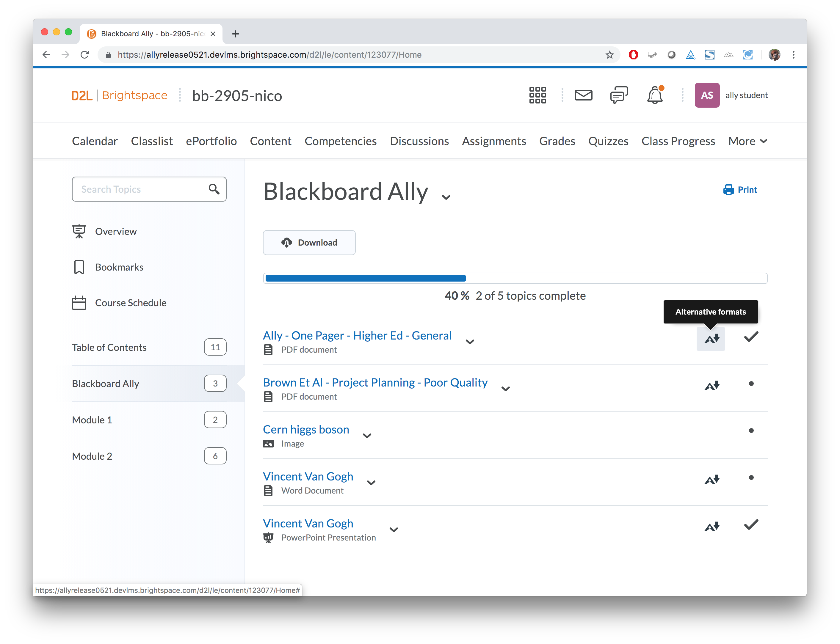Viewport: 840px width, 644px height.
Task: Expand the chevron next to Cern higgs boson
Action: point(367,436)
